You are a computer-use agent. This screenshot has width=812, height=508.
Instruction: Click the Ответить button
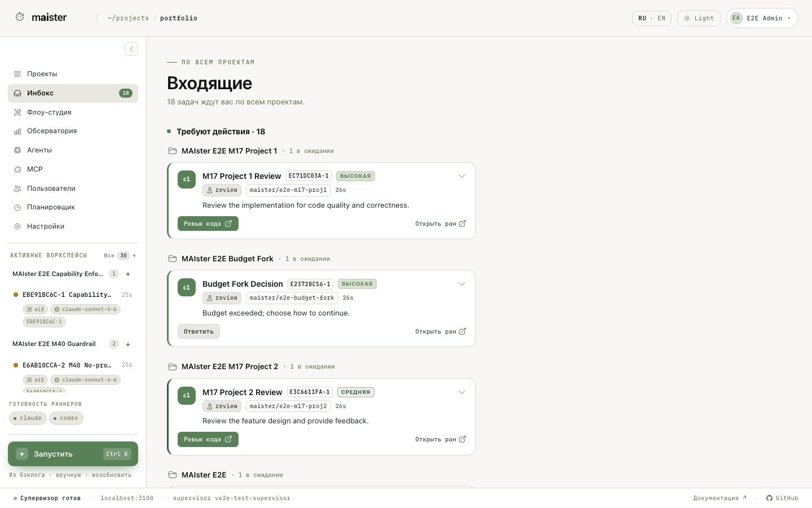coord(198,331)
